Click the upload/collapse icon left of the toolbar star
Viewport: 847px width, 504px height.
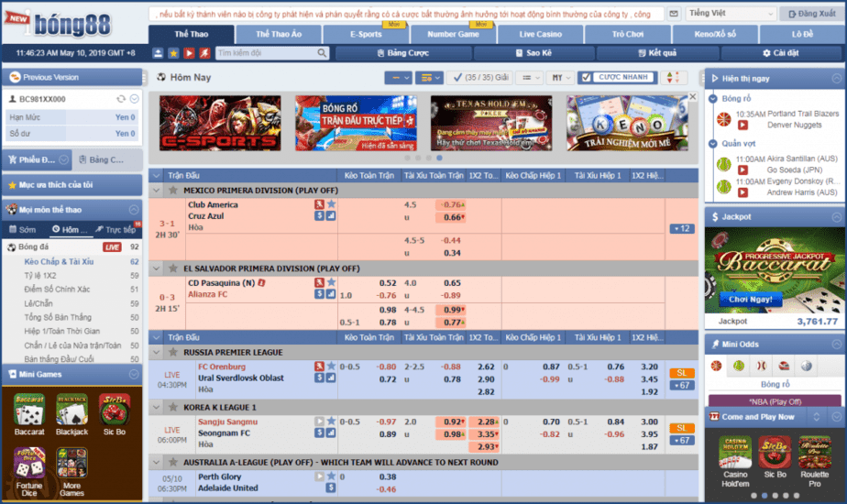(158, 53)
